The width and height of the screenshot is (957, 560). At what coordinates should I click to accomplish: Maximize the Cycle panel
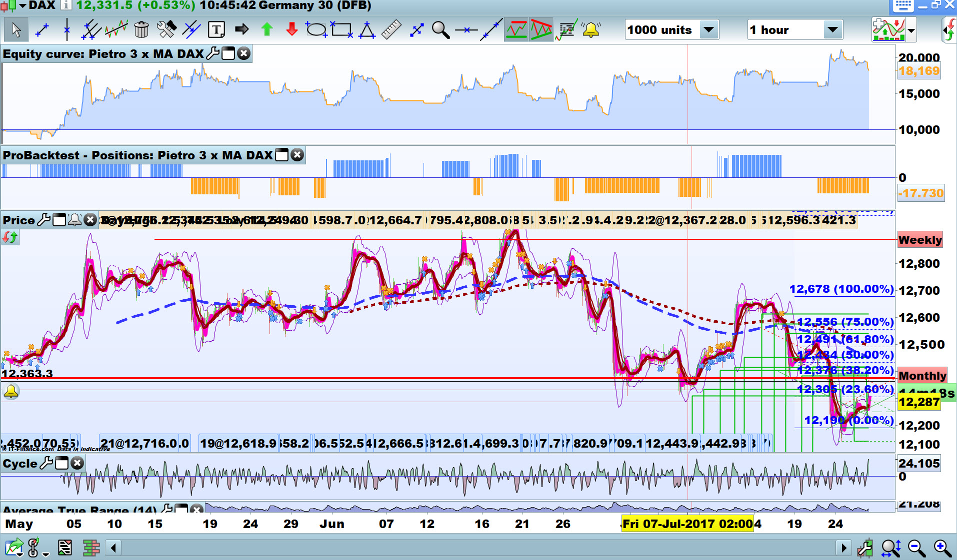tap(62, 463)
